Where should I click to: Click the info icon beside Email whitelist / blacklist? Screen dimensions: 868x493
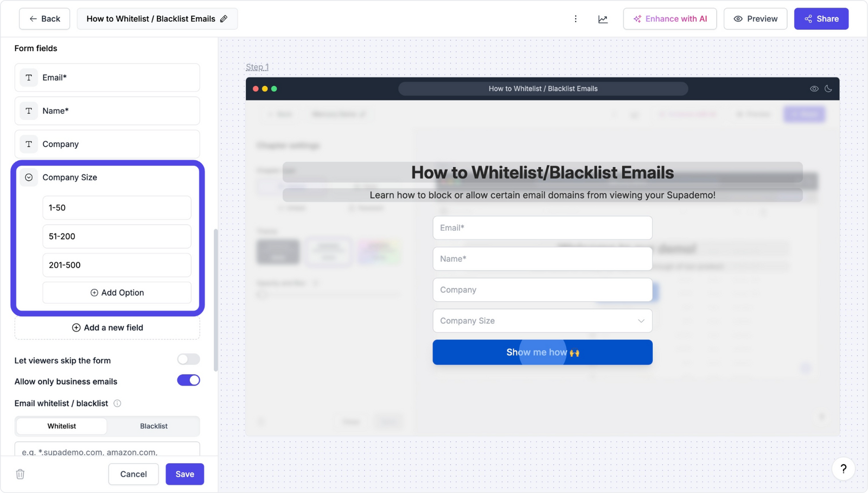coord(117,403)
